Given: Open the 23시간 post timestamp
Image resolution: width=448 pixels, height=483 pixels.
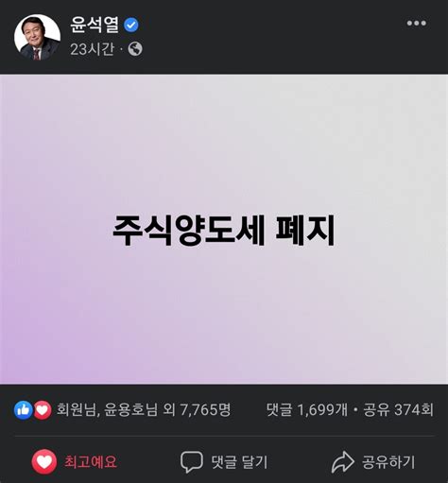Looking at the screenshot, I should (92, 49).
